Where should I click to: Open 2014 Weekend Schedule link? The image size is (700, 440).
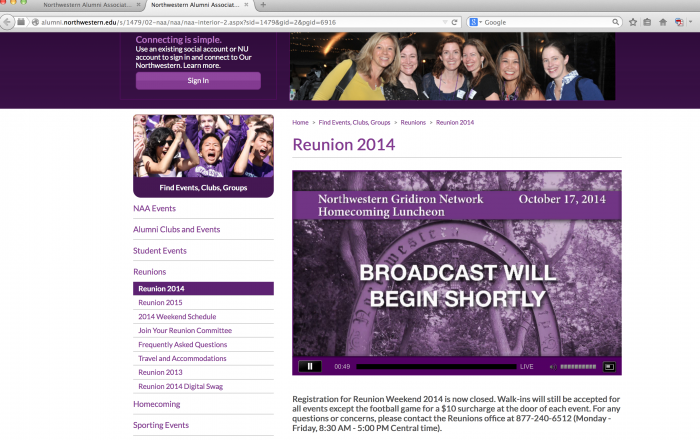click(177, 316)
